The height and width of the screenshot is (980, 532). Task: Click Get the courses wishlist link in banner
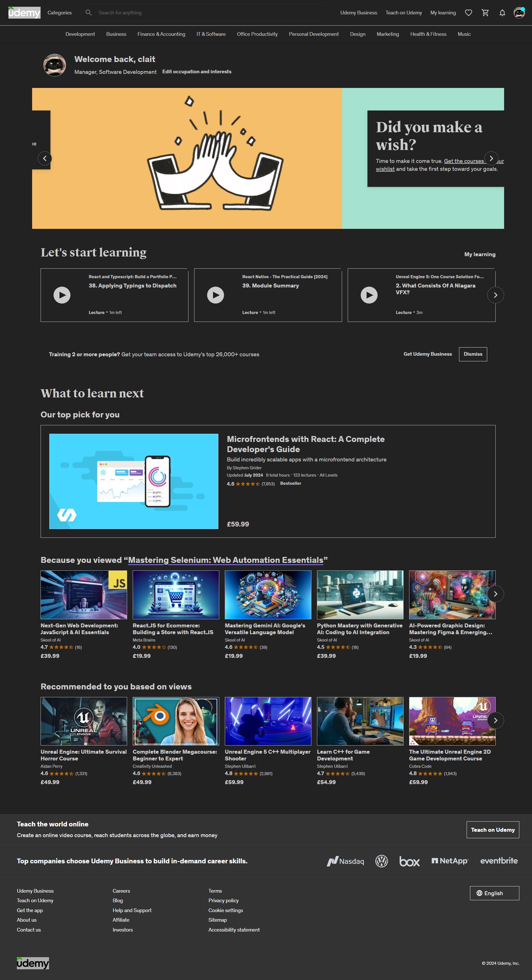pos(464,161)
